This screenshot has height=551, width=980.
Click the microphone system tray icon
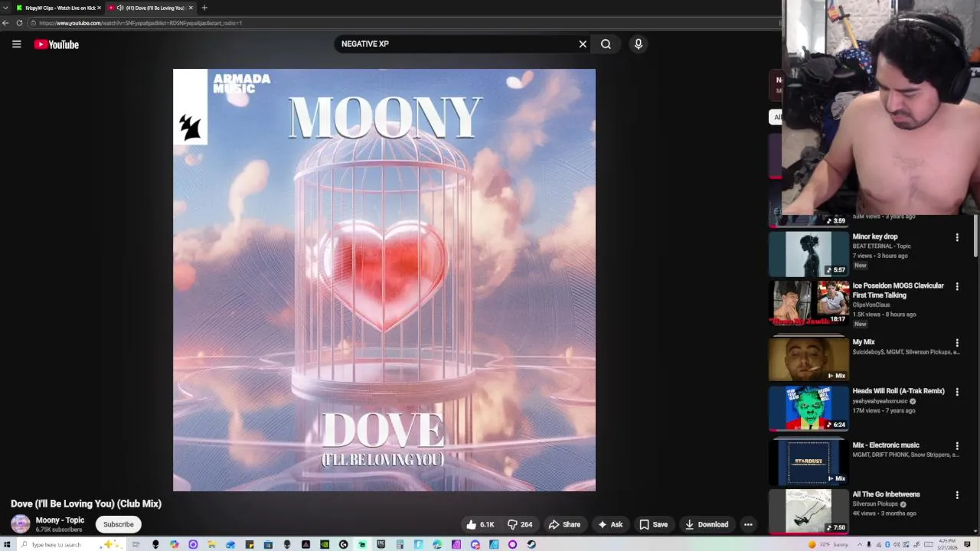coord(869,544)
